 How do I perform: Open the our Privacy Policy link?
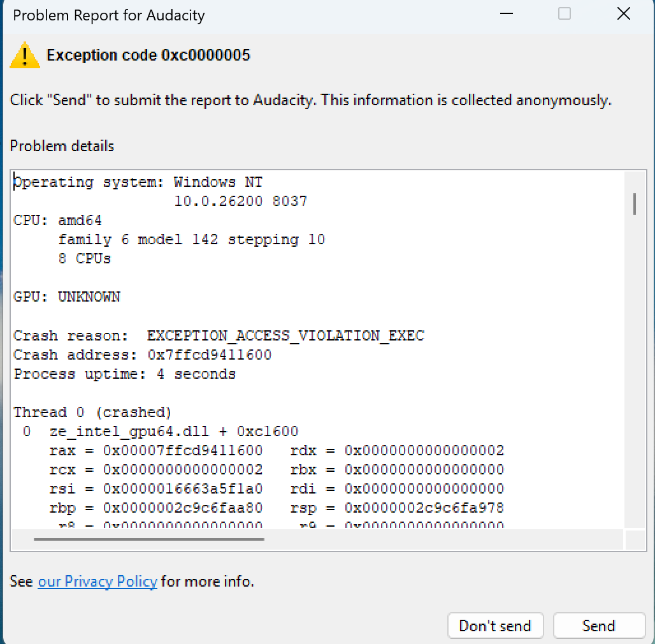coord(97,582)
